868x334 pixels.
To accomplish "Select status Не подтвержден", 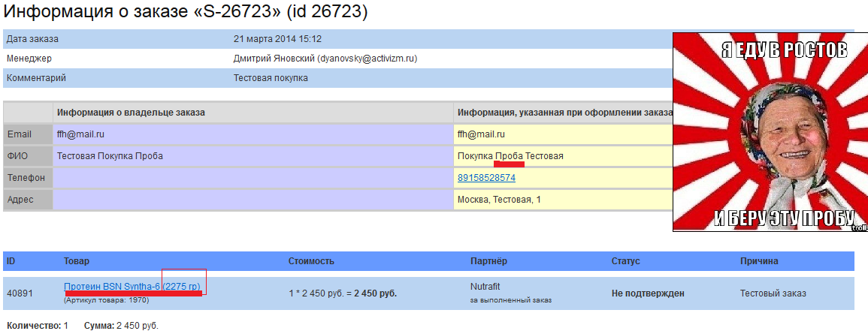I will (648, 293).
